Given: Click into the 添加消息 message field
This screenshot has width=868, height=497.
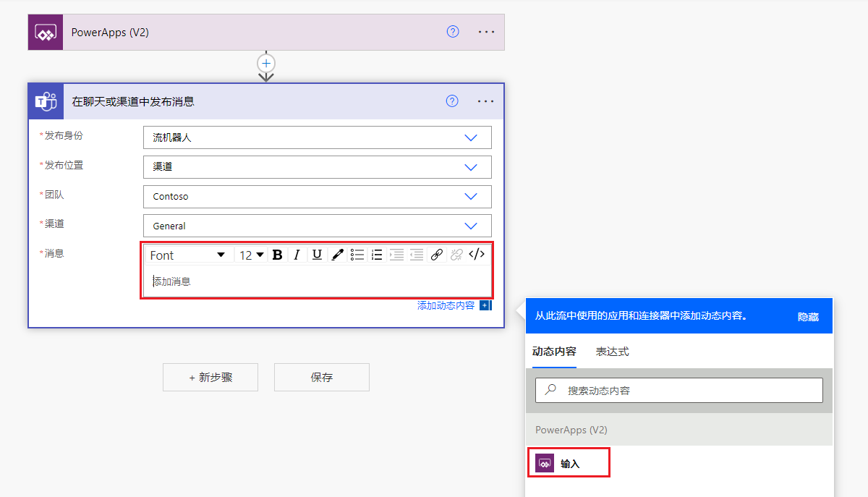Looking at the screenshot, I should (317, 281).
